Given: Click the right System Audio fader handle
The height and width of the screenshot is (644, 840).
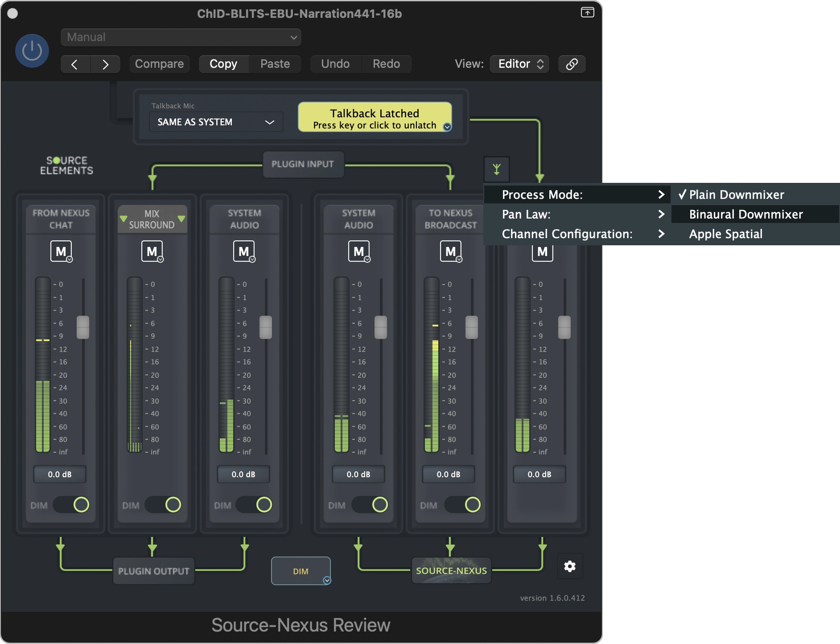Looking at the screenshot, I should 381,327.
